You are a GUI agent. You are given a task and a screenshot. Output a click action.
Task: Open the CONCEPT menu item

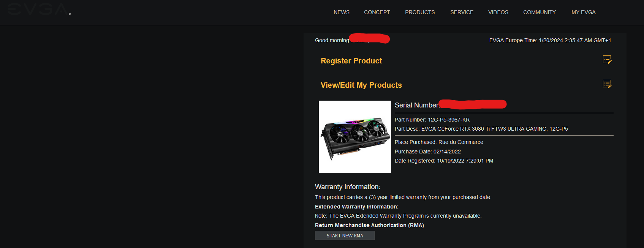pos(377,12)
